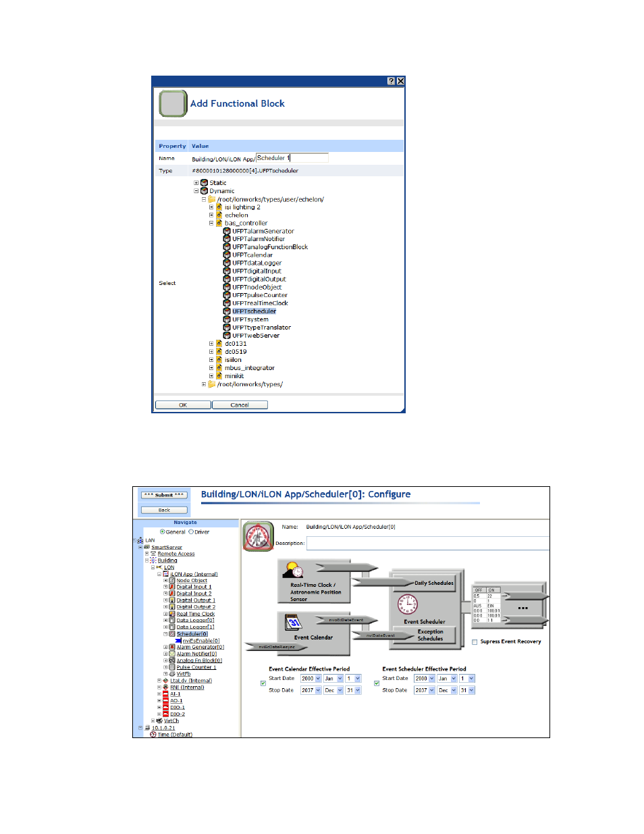Select the /root/lonworks/types/ folder row
This screenshot has width=644, height=834.
tap(250, 384)
